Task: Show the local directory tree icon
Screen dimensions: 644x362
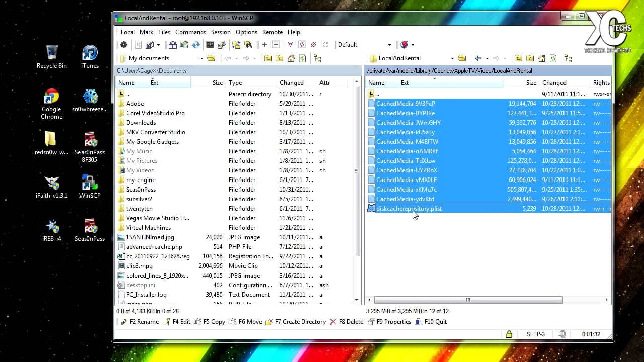Action: 317,58
